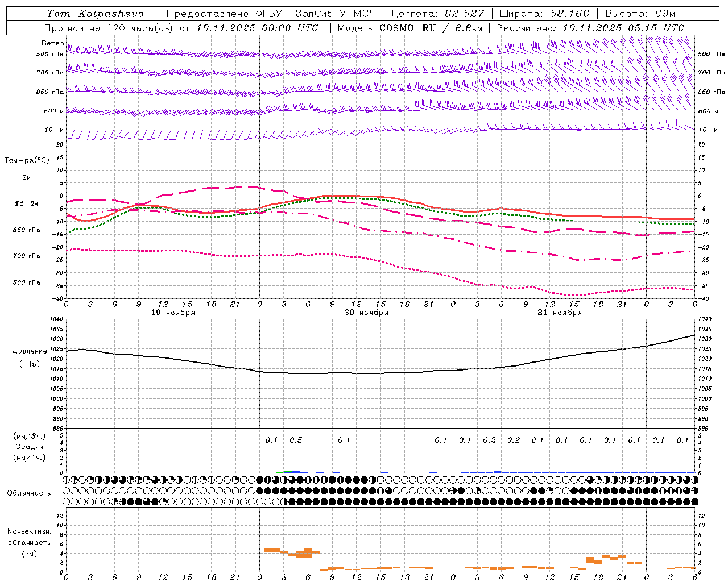Click the 0.5 precipitation value
The width and height of the screenshot is (728, 582).
(296, 440)
